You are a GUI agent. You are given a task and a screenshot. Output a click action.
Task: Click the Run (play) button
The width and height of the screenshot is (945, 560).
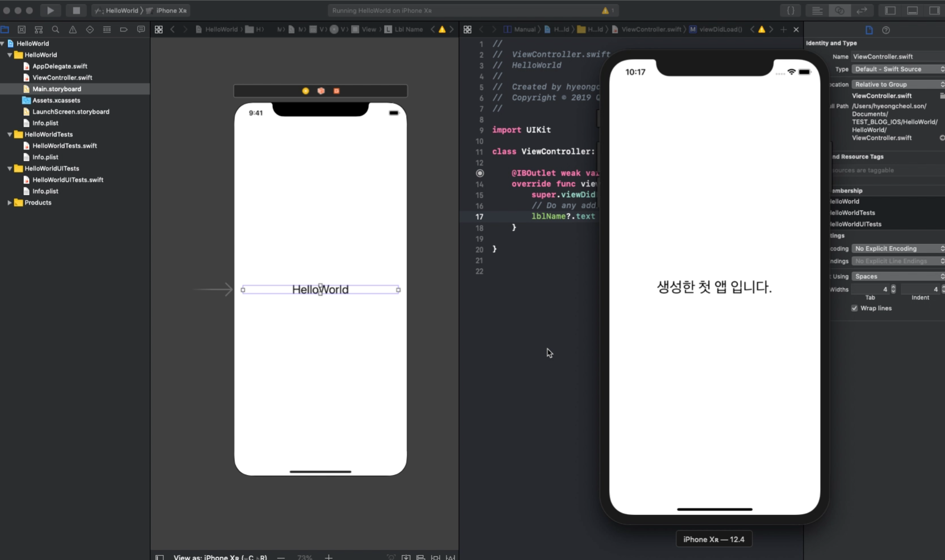coord(50,10)
